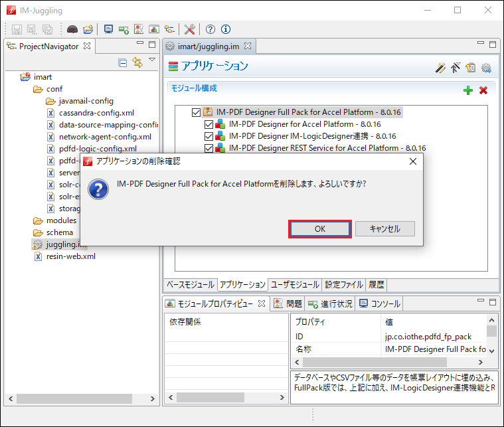Image resolution: width=504 pixels, height=427 pixels.
Task: Confirm deletion with the OK button
Action: point(320,229)
